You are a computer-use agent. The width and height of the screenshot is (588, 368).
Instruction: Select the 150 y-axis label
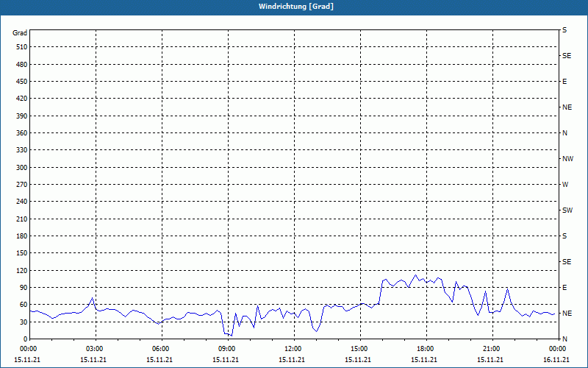22,253
